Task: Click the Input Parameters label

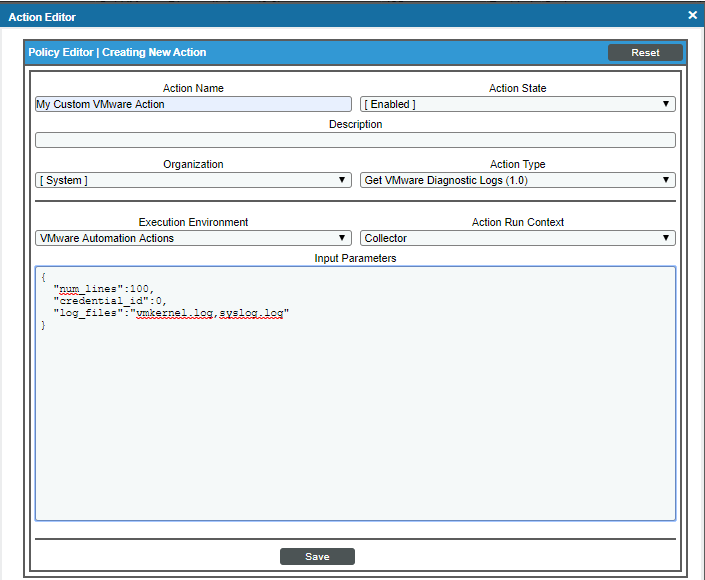Action: coord(355,258)
